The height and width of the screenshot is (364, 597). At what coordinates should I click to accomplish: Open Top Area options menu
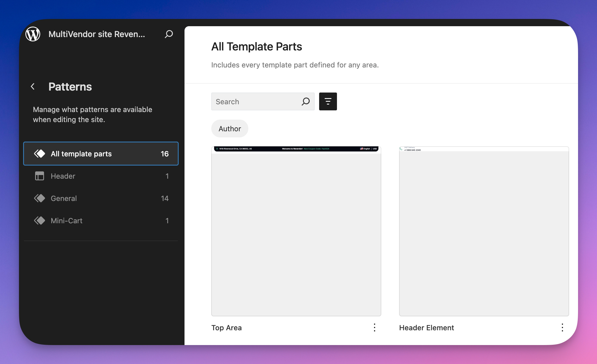click(x=375, y=327)
